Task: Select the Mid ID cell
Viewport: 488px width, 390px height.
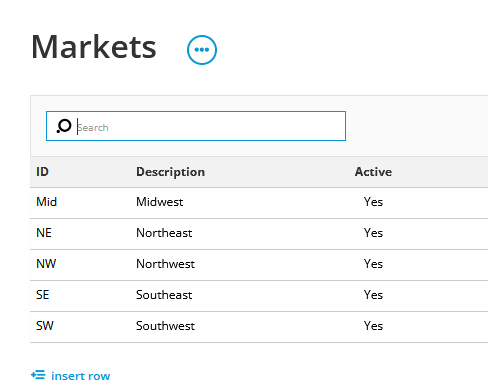Action: point(46,202)
